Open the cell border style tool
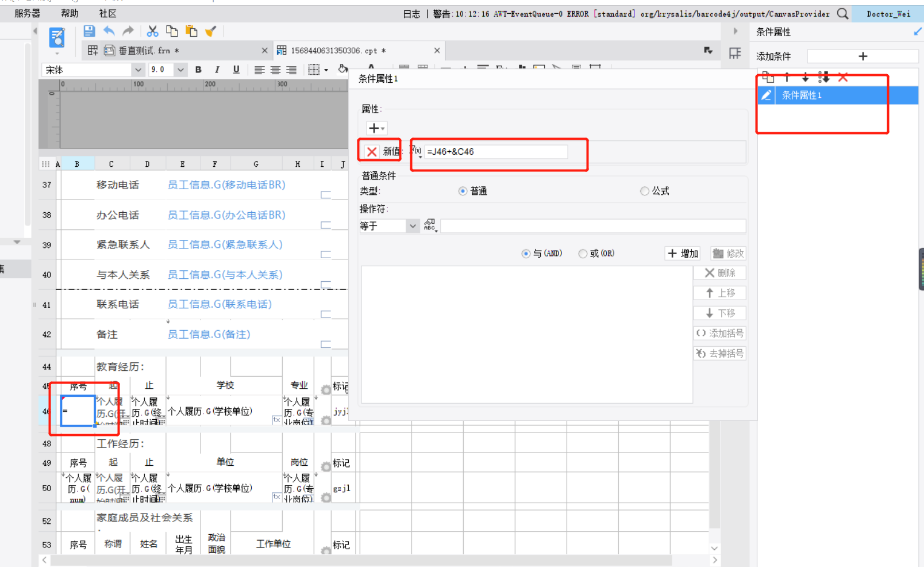Image resolution: width=924 pixels, height=567 pixels. [x=314, y=70]
